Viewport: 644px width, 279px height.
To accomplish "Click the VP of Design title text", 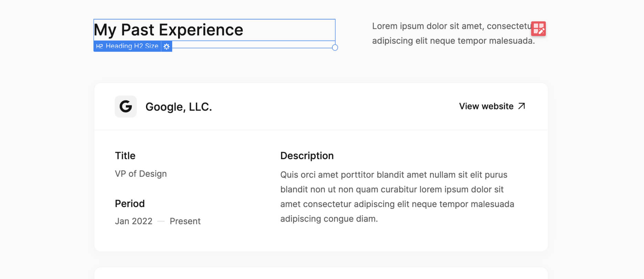I will click(x=141, y=174).
